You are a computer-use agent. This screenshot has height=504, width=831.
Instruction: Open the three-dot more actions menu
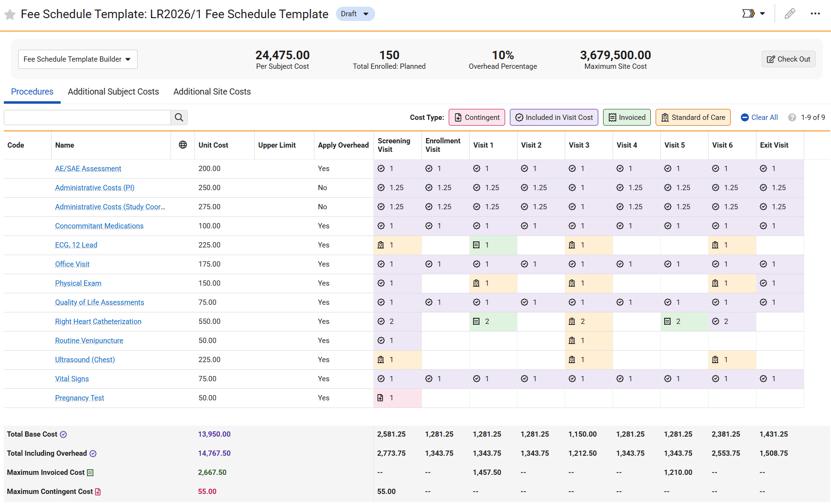(x=815, y=14)
